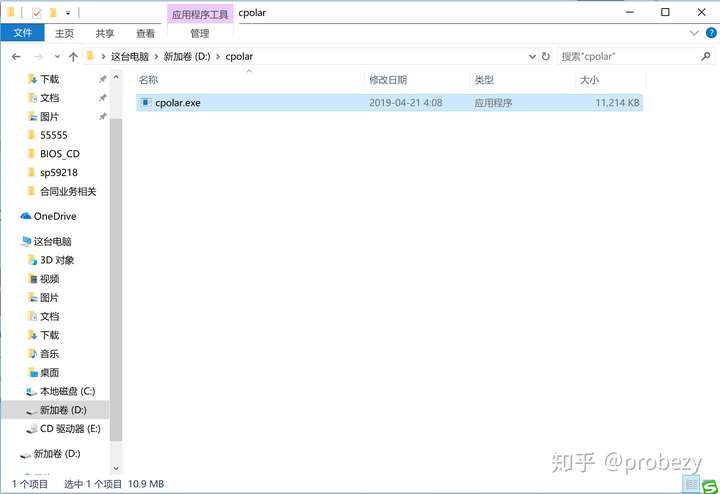This screenshot has height=494, width=720.
Task: Select the 应用程序工具 contextual tab
Action: (200, 14)
